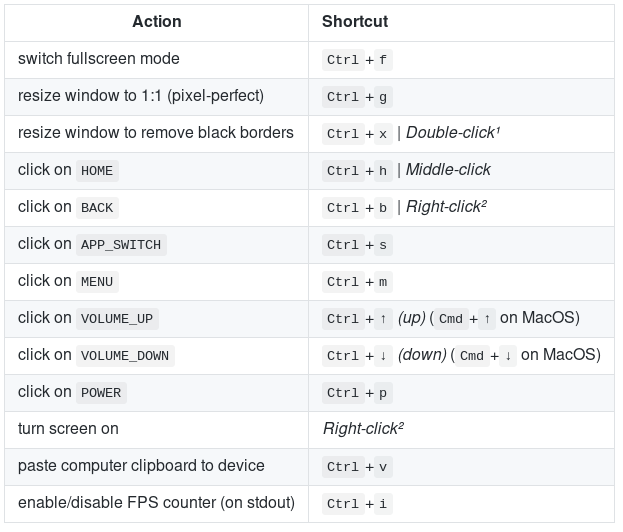Screen dimensions: 623x532
Task: Click the Cmd key in VOLUME_UP row
Action: [451, 319]
